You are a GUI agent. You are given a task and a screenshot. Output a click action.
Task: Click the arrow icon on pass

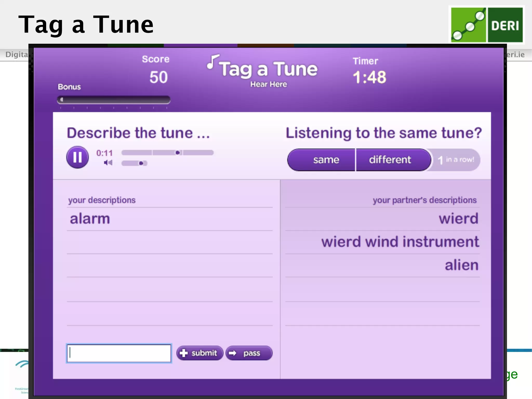point(232,353)
